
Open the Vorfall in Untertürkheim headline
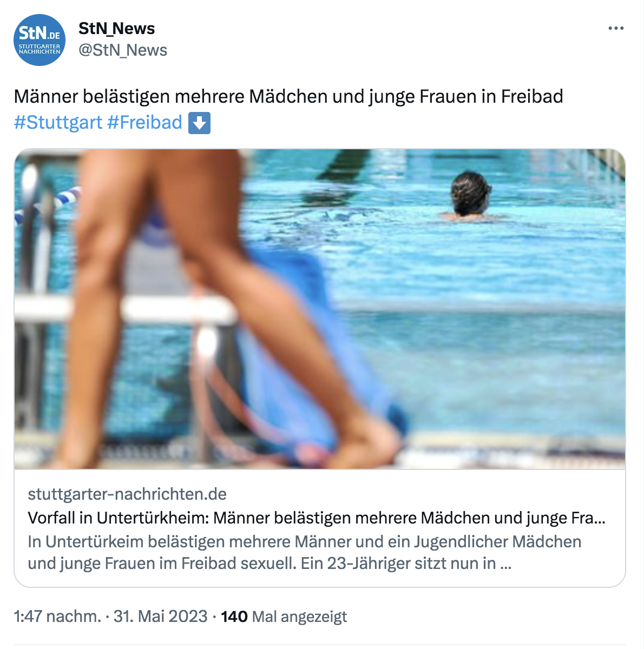point(317,518)
